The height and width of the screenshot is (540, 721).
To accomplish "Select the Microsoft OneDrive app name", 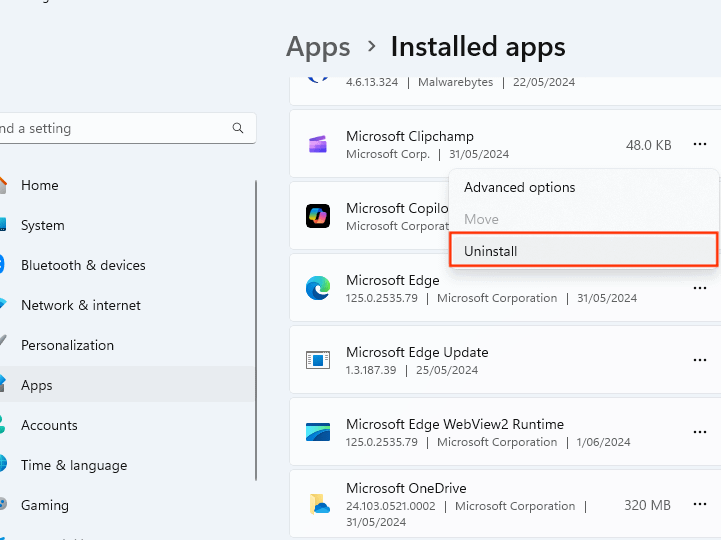I will [x=406, y=488].
